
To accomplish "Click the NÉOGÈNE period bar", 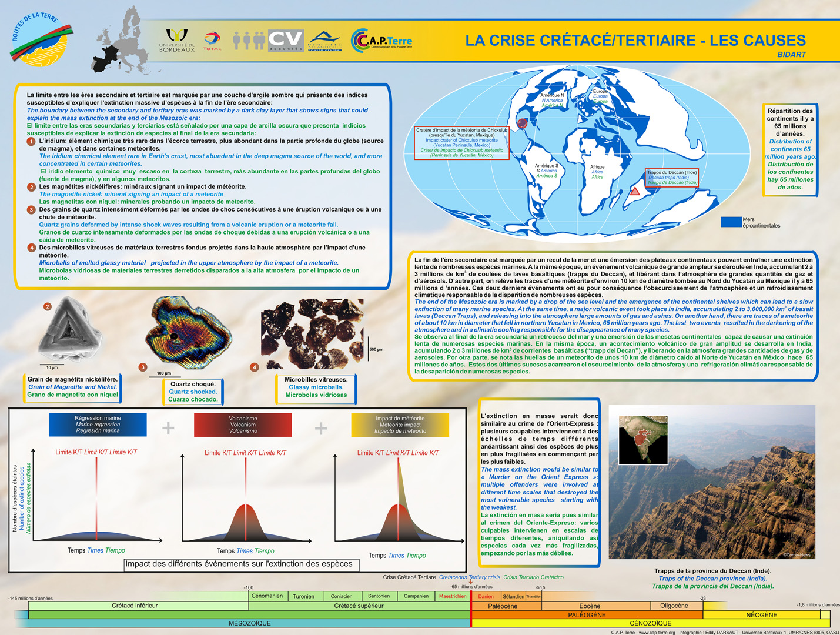I will point(762,615).
